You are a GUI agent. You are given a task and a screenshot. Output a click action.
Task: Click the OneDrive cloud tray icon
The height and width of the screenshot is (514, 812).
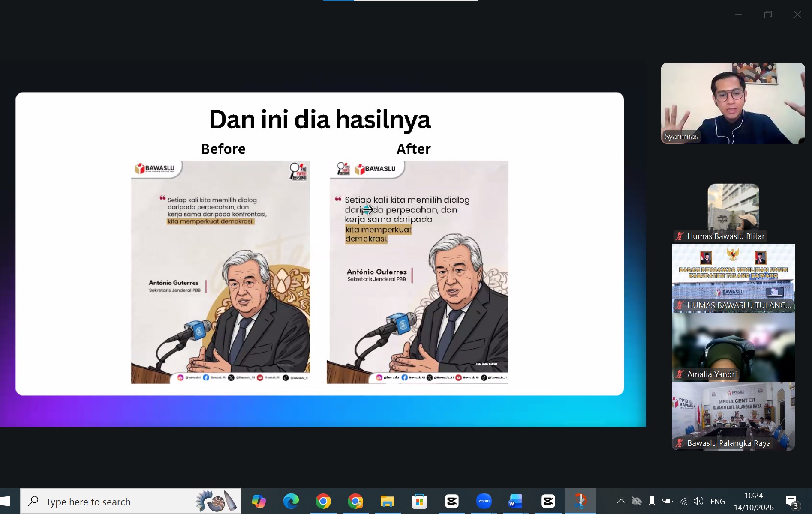coord(636,501)
